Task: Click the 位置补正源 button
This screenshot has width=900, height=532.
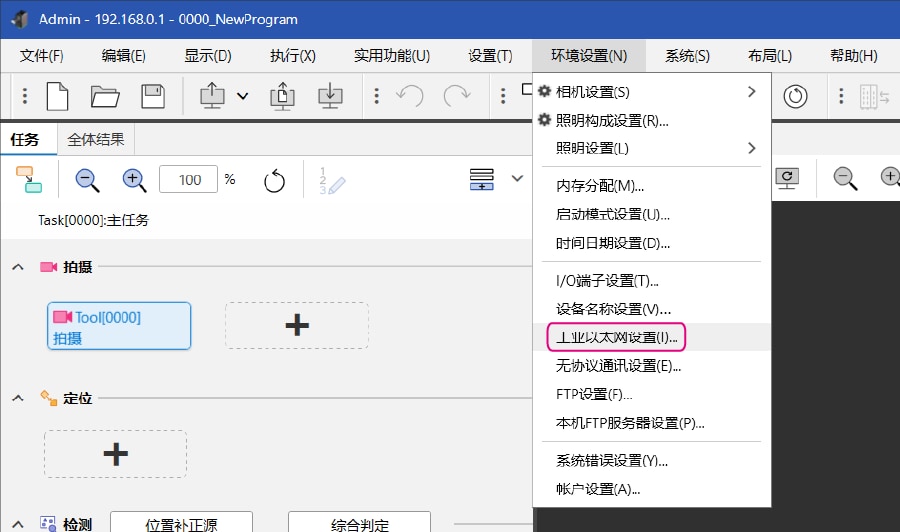Action: 181,524
